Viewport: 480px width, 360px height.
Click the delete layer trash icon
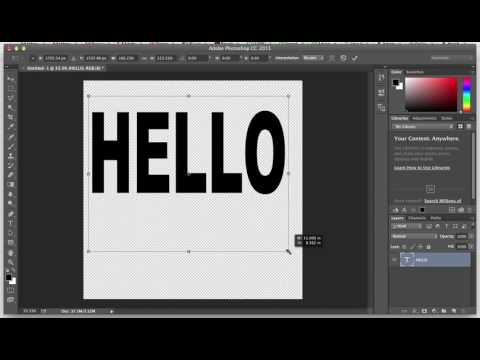[x=463, y=311]
